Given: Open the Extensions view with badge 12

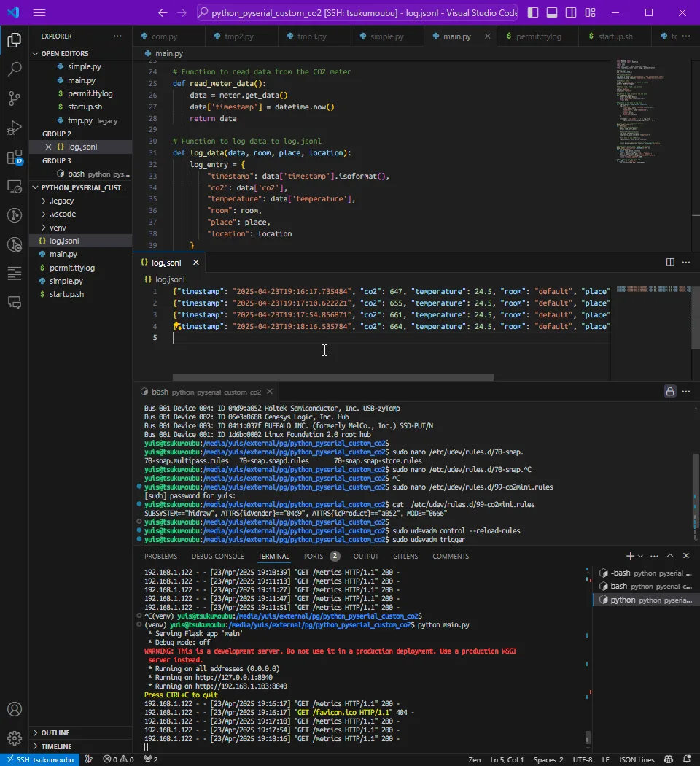Looking at the screenshot, I should (x=14, y=158).
